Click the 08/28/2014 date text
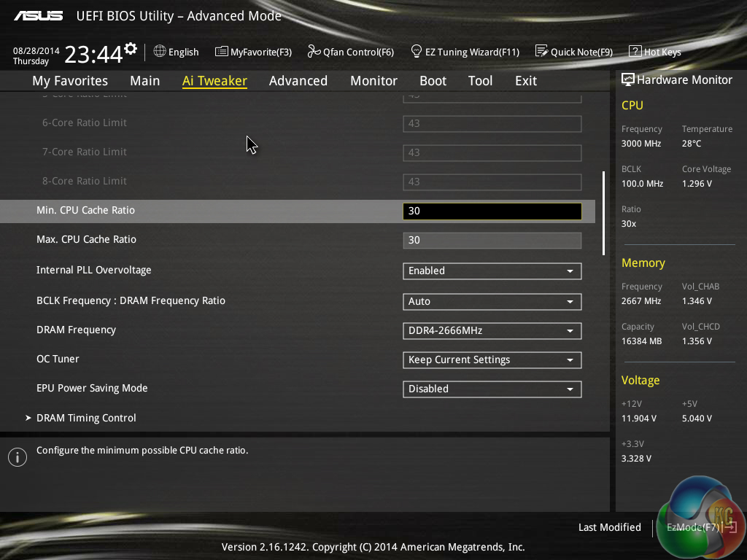Viewport: 747px width, 560px height. pyautogui.click(x=36, y=50)
